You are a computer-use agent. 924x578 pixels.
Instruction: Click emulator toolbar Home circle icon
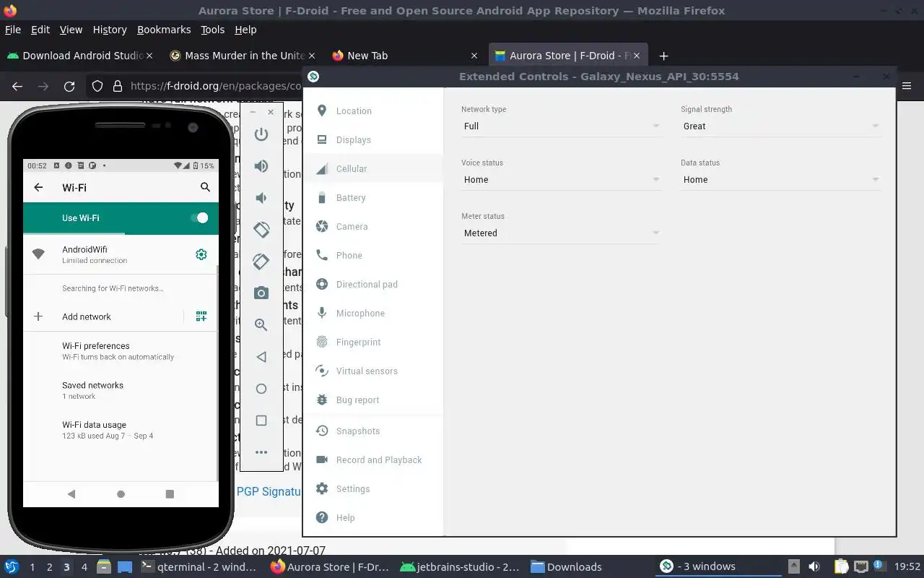[261, 389]
